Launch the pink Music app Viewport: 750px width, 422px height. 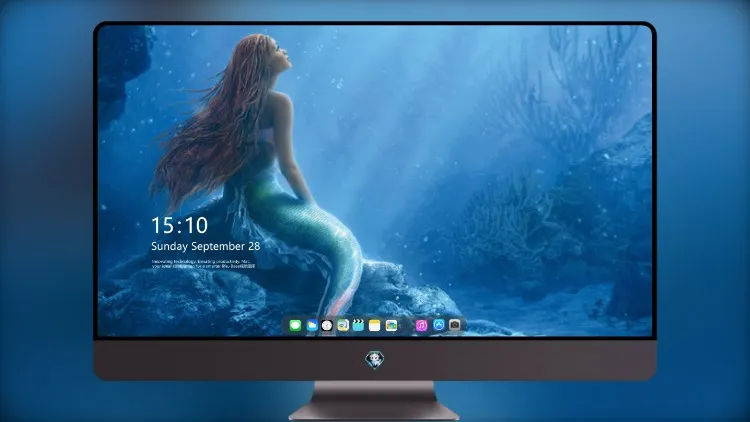[x=421, y=326]
